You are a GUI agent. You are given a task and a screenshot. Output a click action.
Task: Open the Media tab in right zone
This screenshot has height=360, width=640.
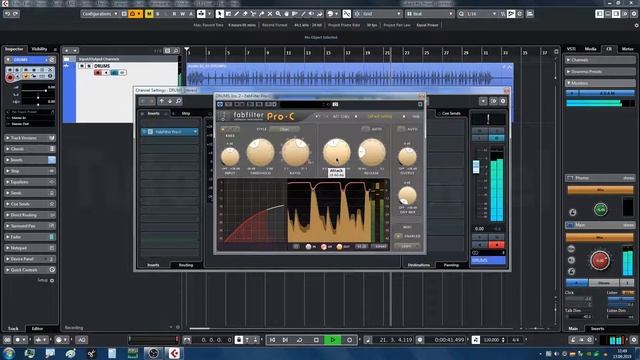point(590,49)
